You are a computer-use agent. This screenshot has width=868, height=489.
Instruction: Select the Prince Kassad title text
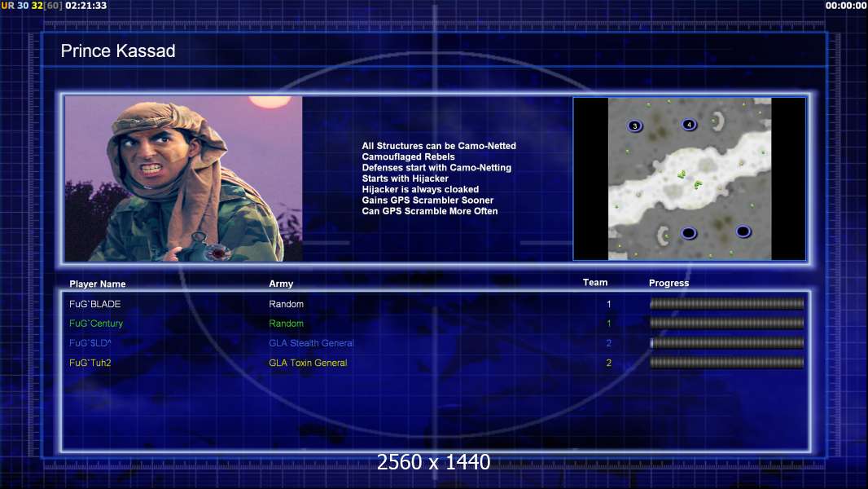[x=118, y=51]
